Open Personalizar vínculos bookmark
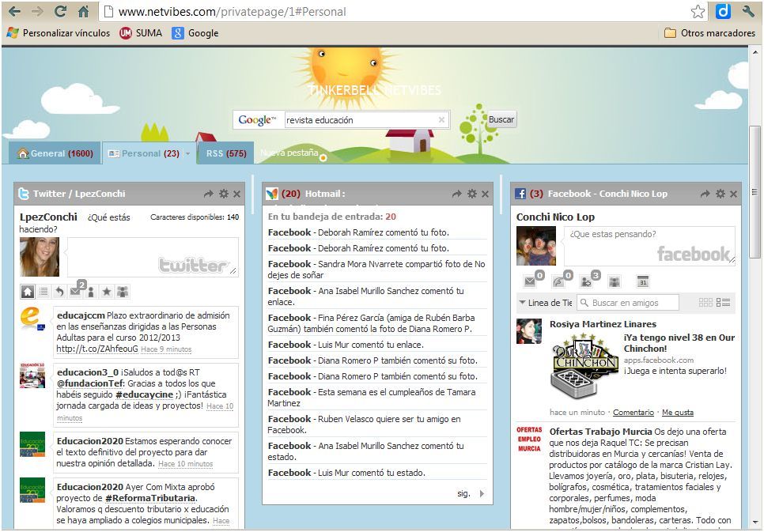Viewport: 764px width, 532px height. [x=59, y=33]
